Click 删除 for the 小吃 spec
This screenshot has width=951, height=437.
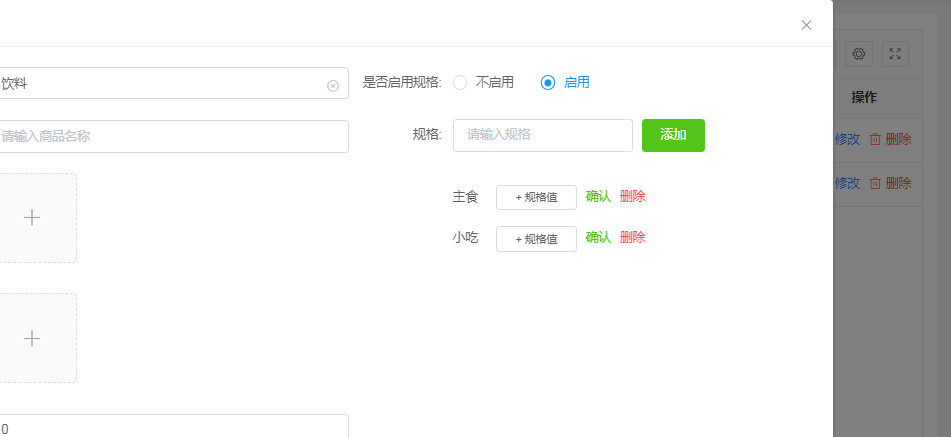point(633,238)
